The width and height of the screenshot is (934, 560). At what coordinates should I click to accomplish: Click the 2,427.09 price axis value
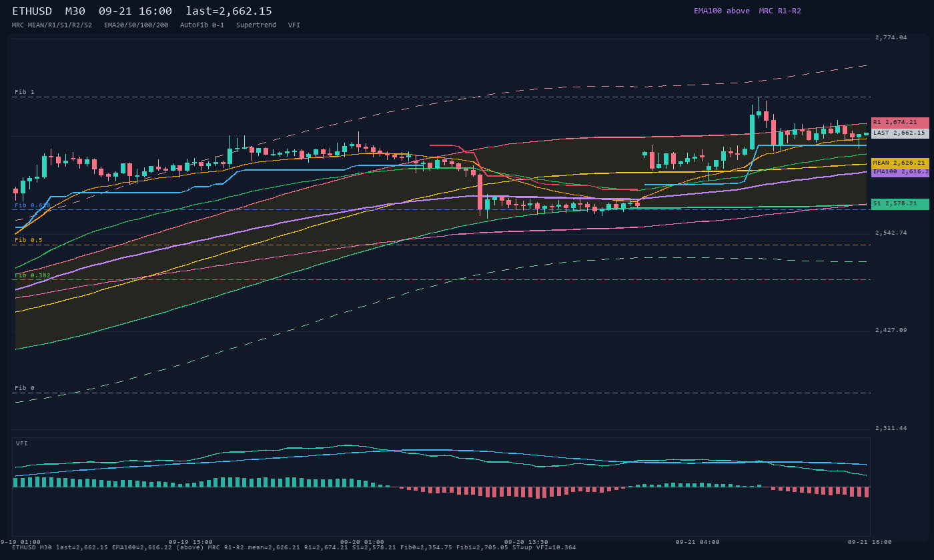pyautogui.click(x=891, y=331)
